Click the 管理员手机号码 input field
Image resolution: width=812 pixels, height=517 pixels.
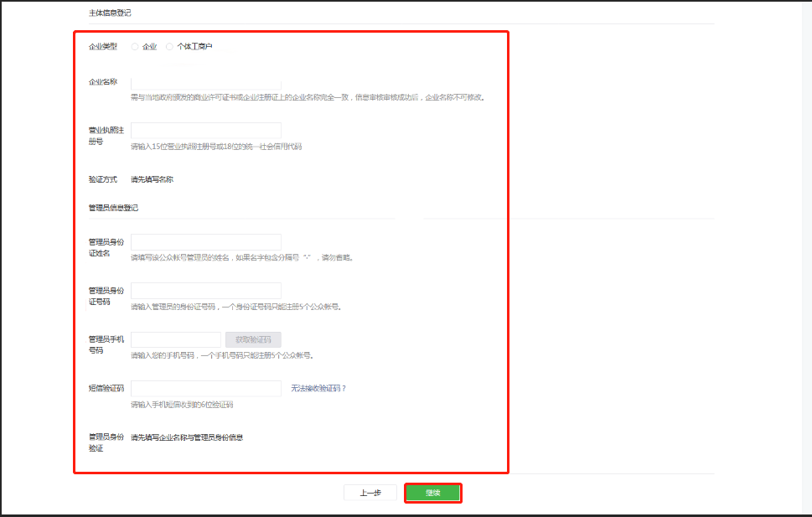[176, 340]
